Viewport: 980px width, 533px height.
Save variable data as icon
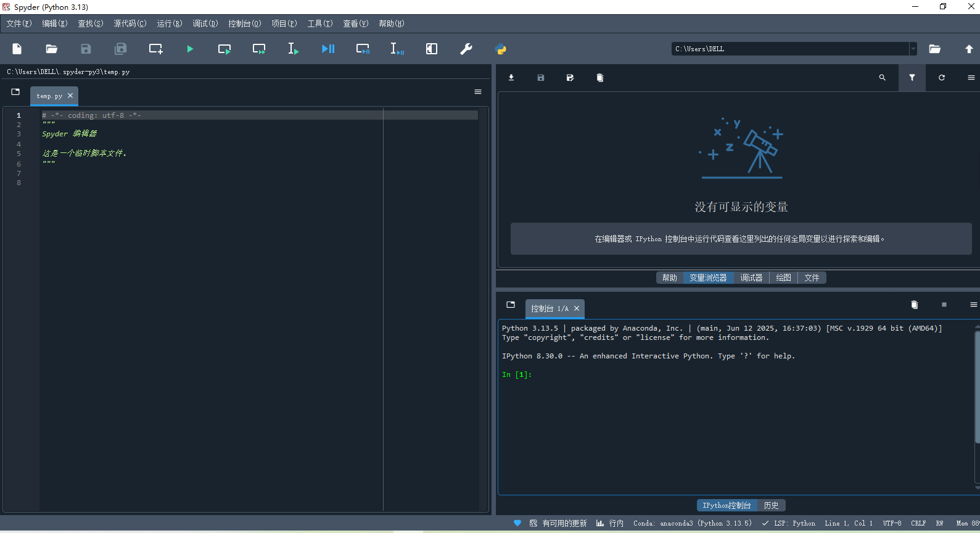tap(570, 78)
